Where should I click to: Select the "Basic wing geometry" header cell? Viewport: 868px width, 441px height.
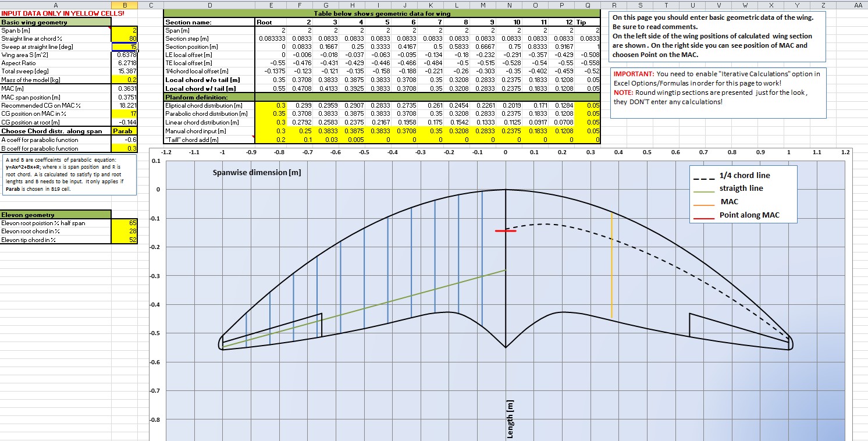click(56, 22)
